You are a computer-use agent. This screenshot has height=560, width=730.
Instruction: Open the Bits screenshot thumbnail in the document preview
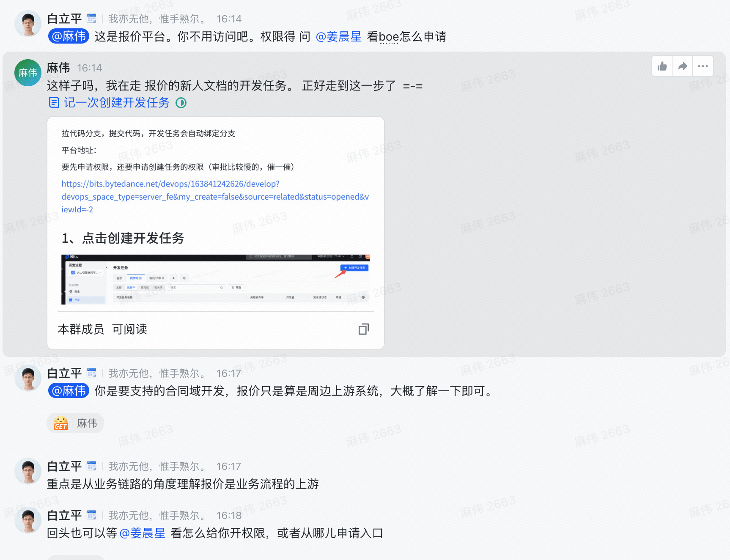[x=216, y=280]
